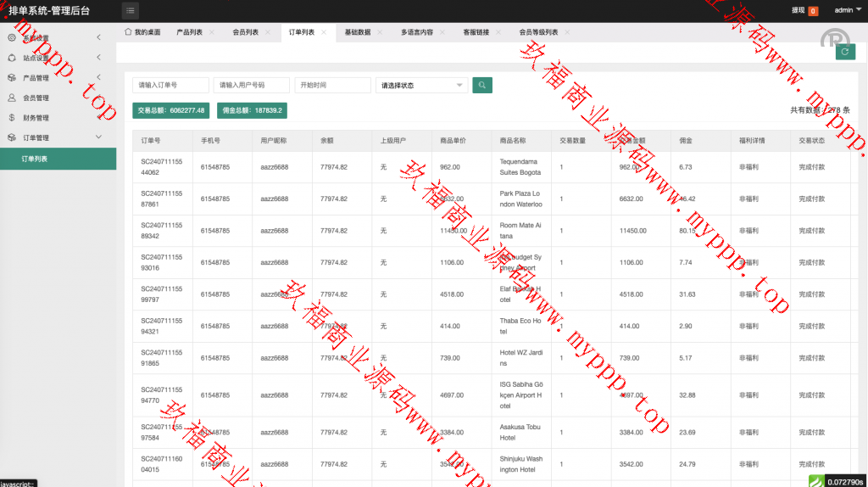Close the 产品列表 tab with its X
868x487 pixels.
coord(212,32)
